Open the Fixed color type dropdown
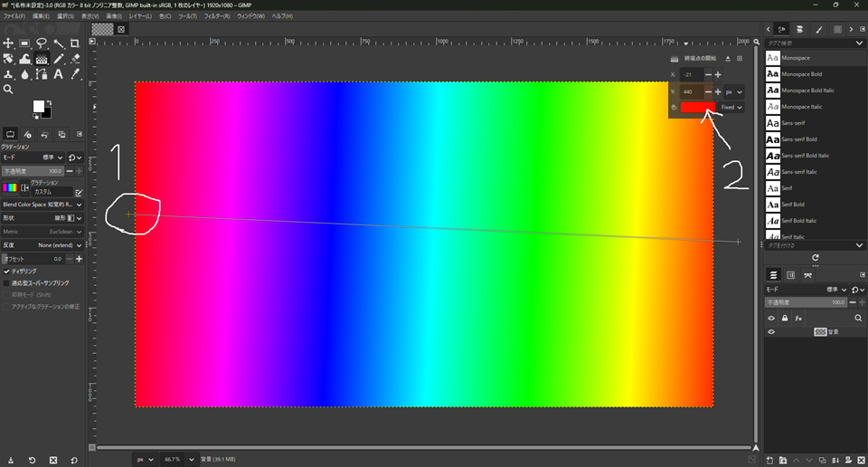Image resolution: width=868 pixels, height=467 pixels. point(731,107)
